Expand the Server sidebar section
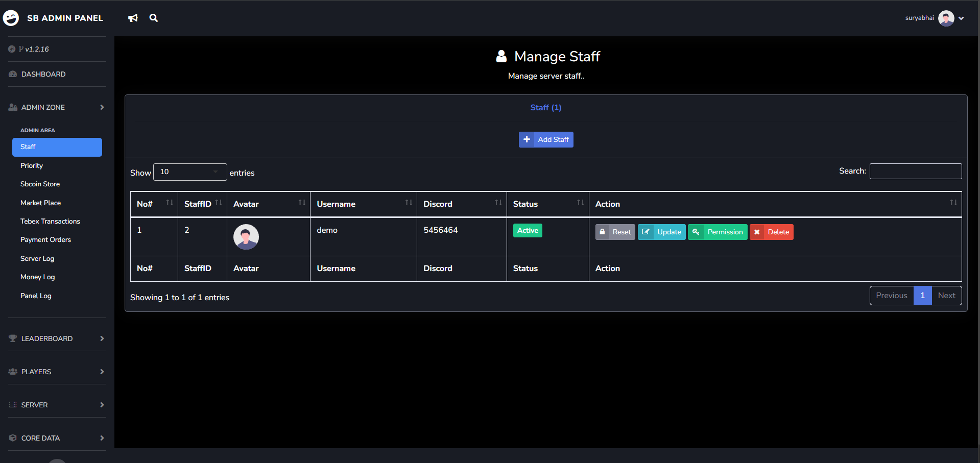Screen dimensions: 980x463 pos(57,405)
